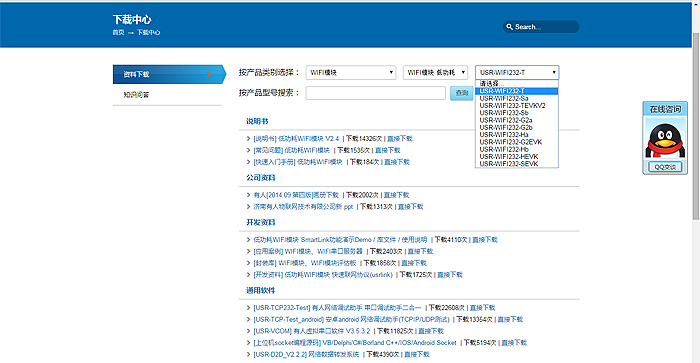Go to 首页 breadcrumb link
Screen dimensions: 700x363
point(118,33)
